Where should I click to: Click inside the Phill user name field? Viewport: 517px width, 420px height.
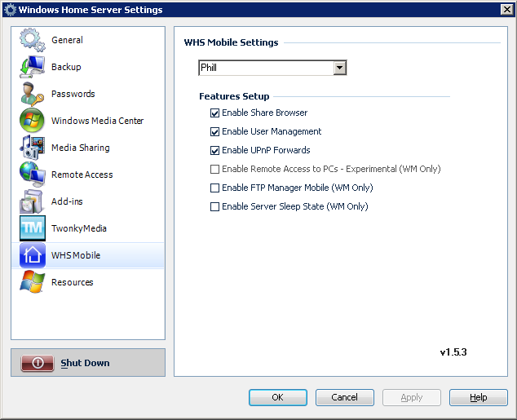point(267,68)
